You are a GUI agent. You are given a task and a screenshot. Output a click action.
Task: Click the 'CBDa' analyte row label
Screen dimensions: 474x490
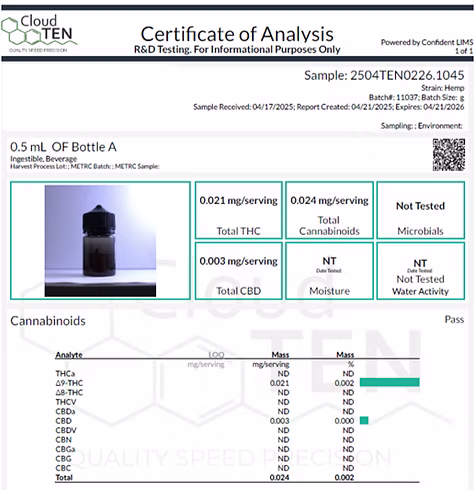click(65, 411)
